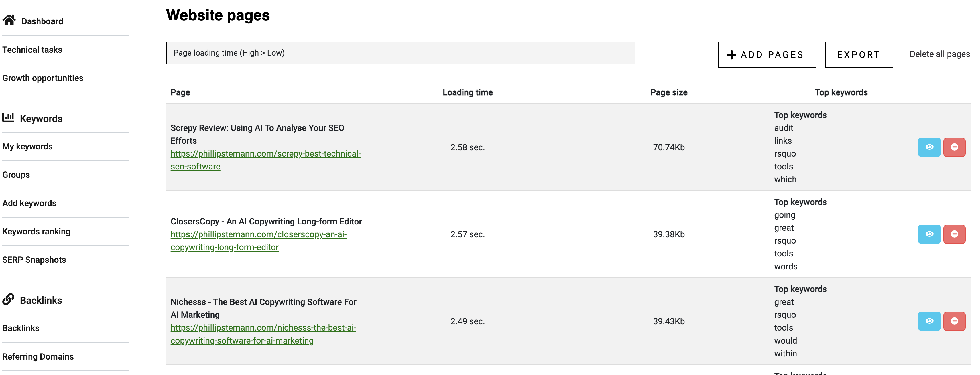Click the Top keywords column header

(x=841, y=92)
